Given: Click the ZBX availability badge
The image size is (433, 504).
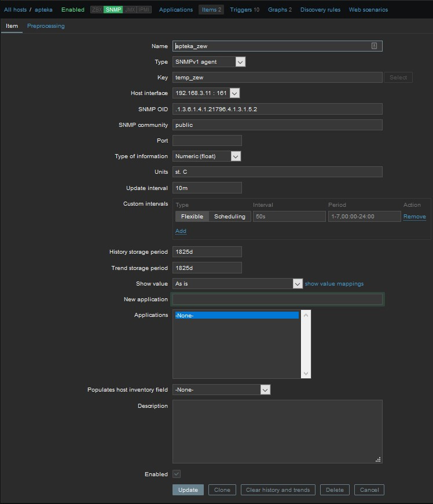Looking at the screenshot, I should pos(97,10).
